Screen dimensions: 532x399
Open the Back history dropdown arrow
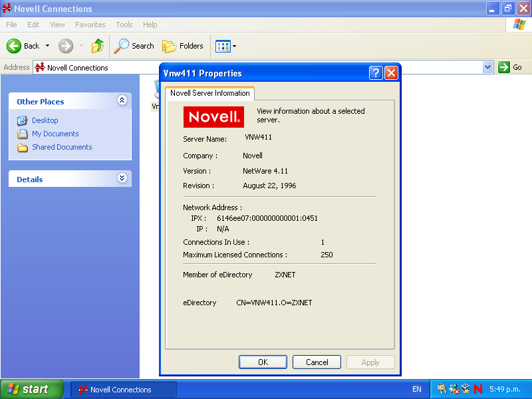[x=47, y=46]
